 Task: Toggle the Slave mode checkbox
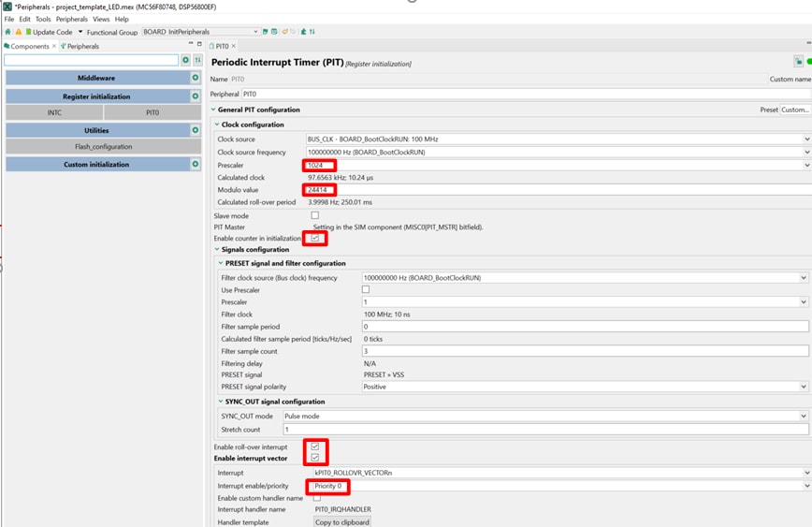(x=314, y=215)
